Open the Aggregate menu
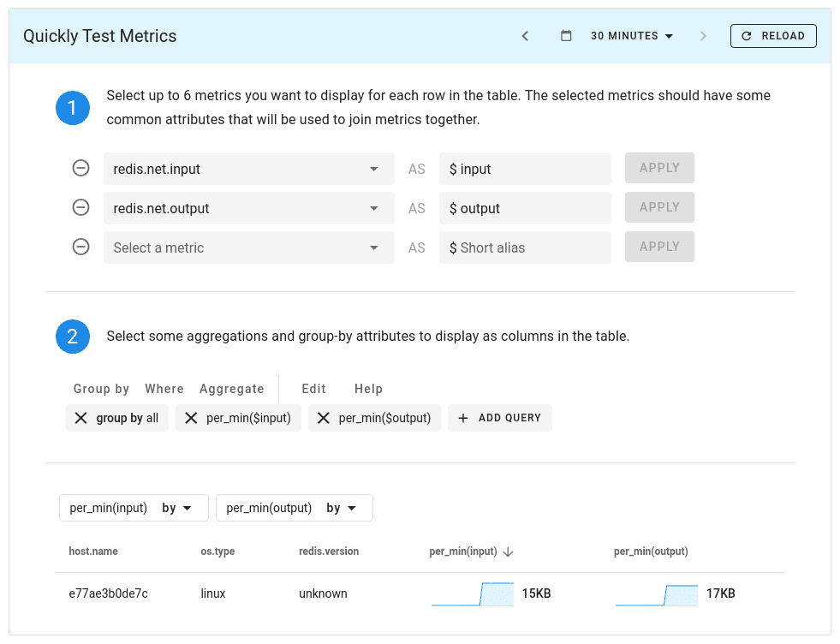The width and height of the screenshot is (840, 644). click(x=231, y=389)
